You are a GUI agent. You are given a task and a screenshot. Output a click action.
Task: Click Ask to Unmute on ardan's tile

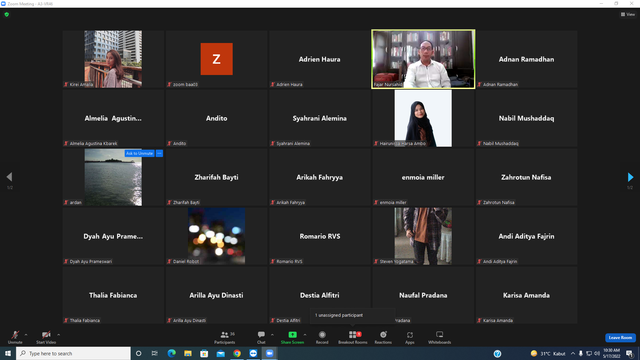[140, 153]
